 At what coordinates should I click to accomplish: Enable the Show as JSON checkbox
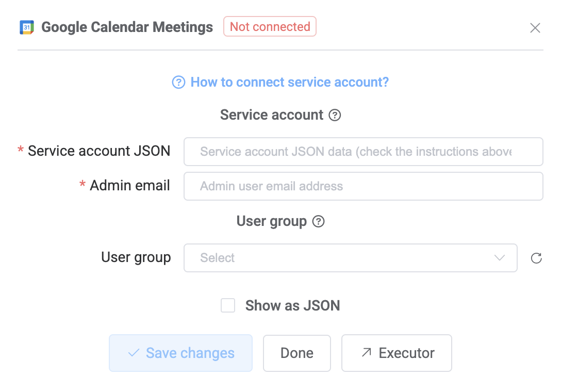click(x=227, y=305)
